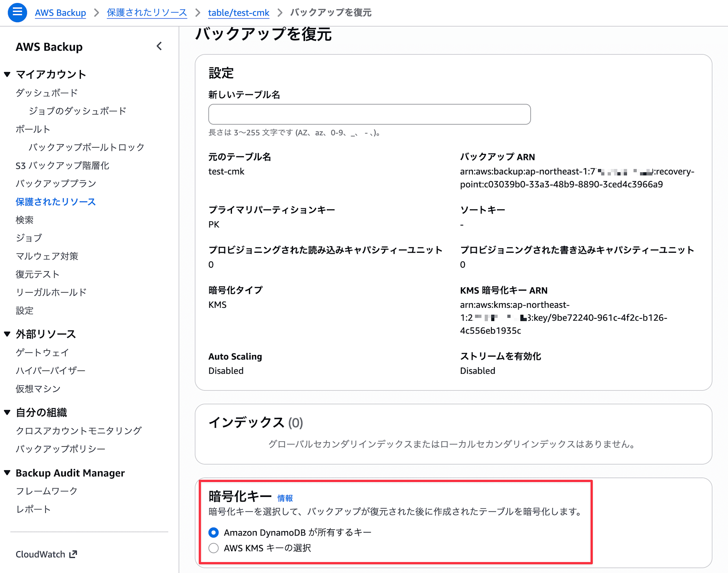
Task: Click the AWS Backup breadcrumb link
Action: coord(60,13)
